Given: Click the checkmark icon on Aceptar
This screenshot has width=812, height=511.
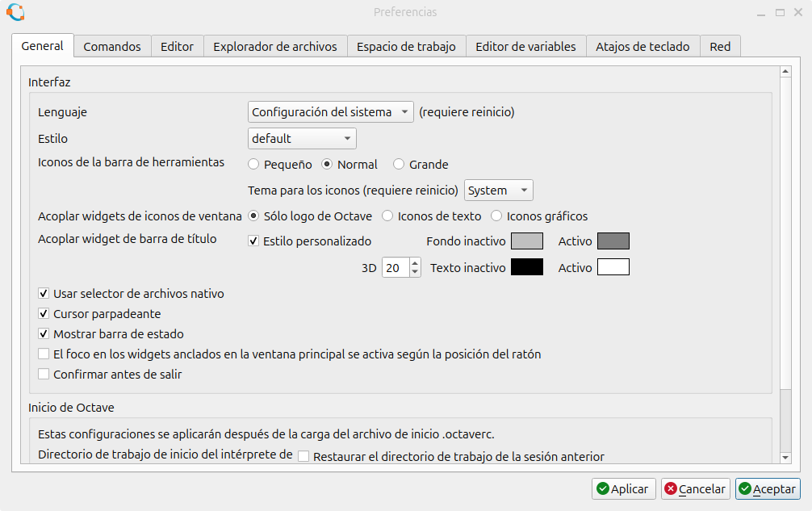Looking at the screenshot, I should [745, 489].
